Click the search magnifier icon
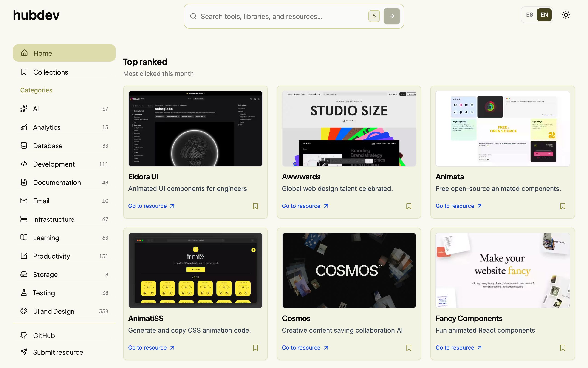Image resolution: width=588 pixels, height=368 pixels. (x=193, y=16)
